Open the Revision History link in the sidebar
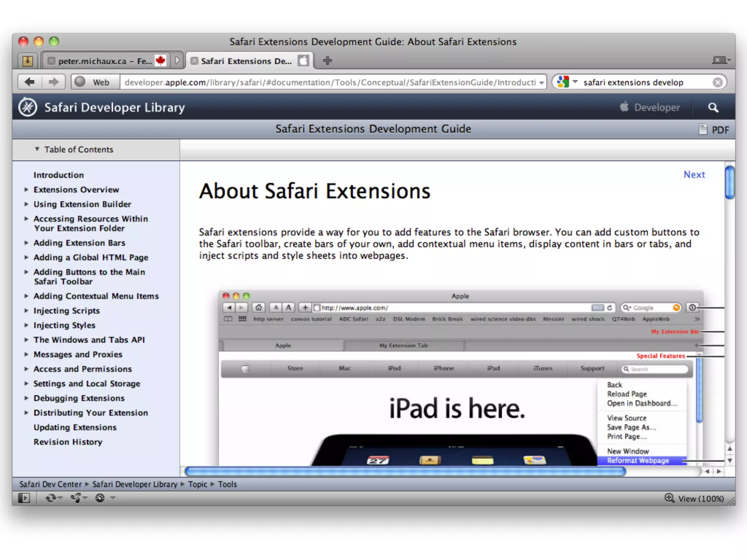The image size is (747, 560). point(68,442)
